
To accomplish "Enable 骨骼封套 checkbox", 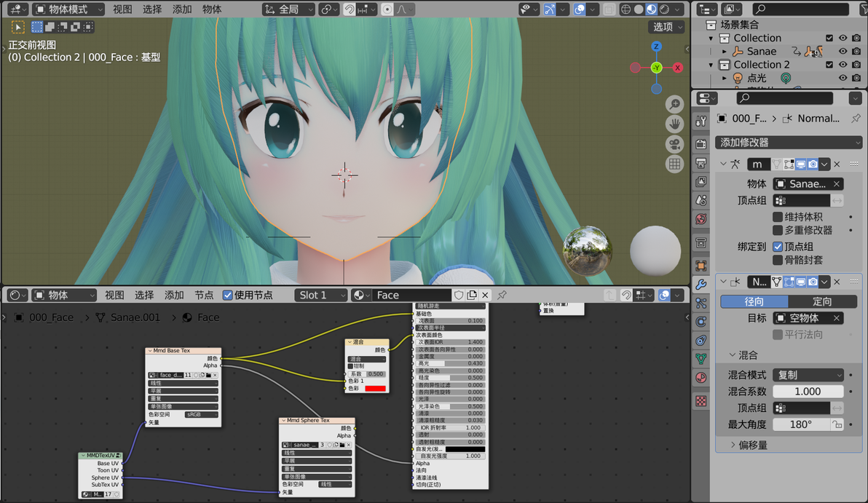I will pyautogui.click(x=777, y=260).
